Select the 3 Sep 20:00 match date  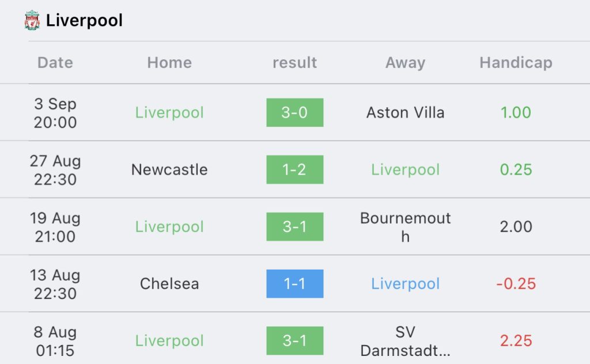55,113
